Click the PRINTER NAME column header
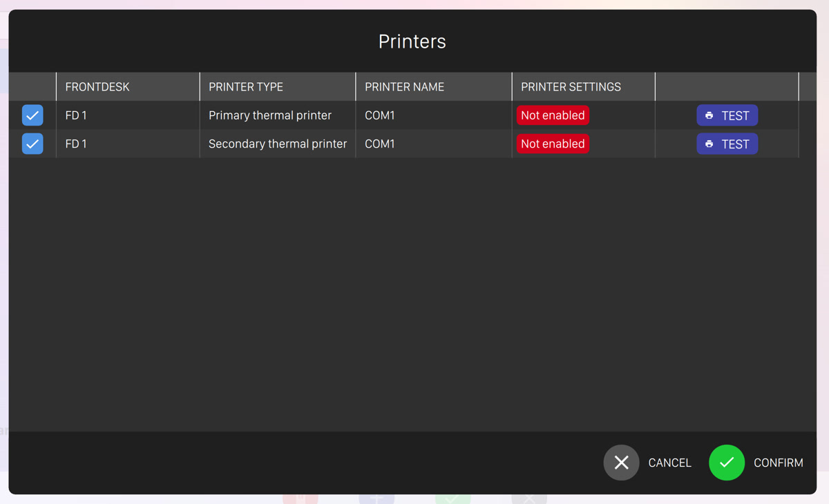The height and width of the screenshot is (504, 829). [x=404, y=87]
